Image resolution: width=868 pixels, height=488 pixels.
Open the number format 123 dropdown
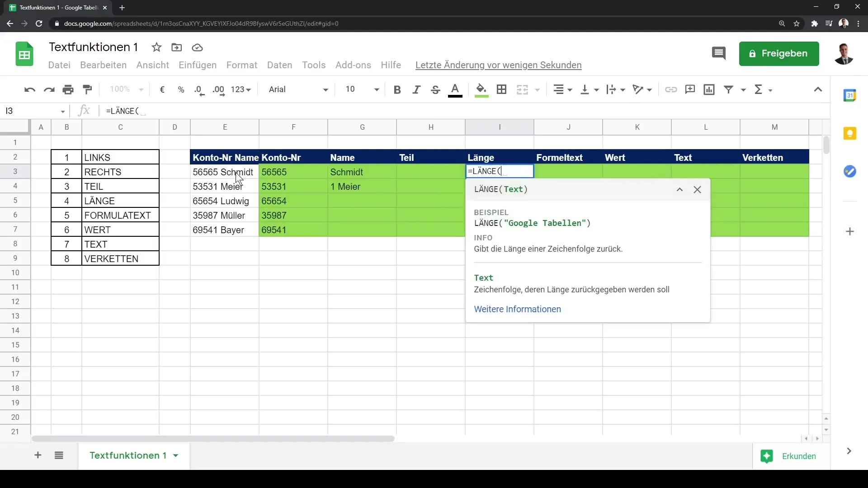[241, 89]
